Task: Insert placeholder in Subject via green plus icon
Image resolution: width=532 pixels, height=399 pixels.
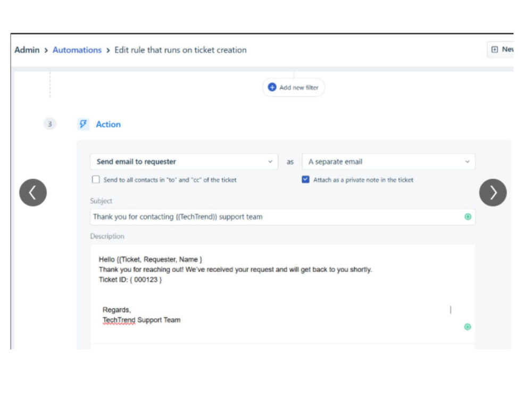Action: click(x=468, y=217)
